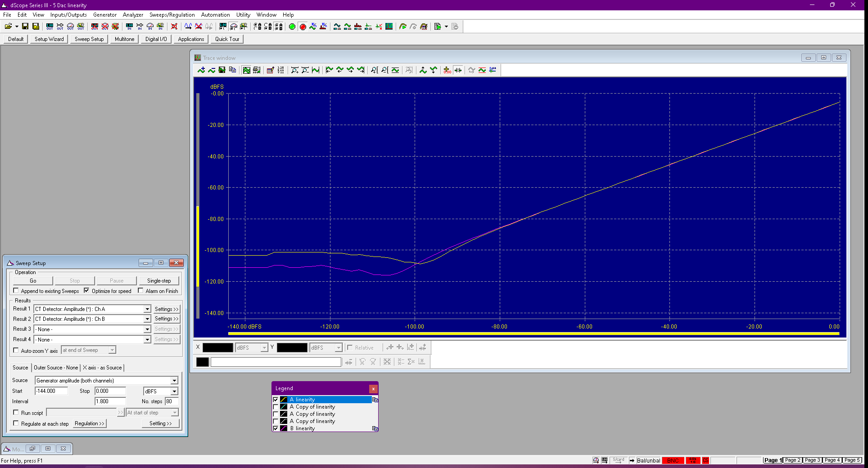The image size is (868, 468).
Task: Click the red-cross 0.00 cursor icon
Action: (447, 70)
